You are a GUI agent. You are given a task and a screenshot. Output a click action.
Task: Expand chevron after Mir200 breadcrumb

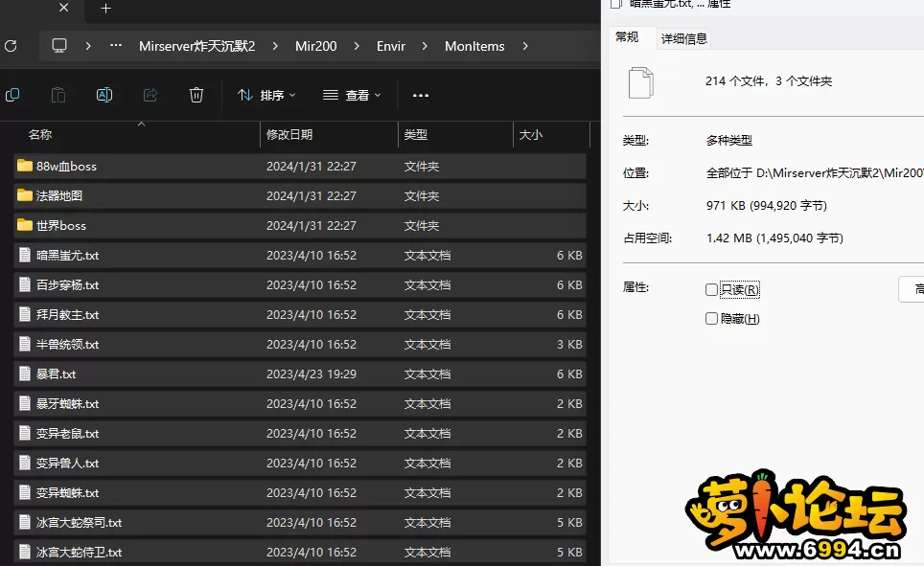357,46
